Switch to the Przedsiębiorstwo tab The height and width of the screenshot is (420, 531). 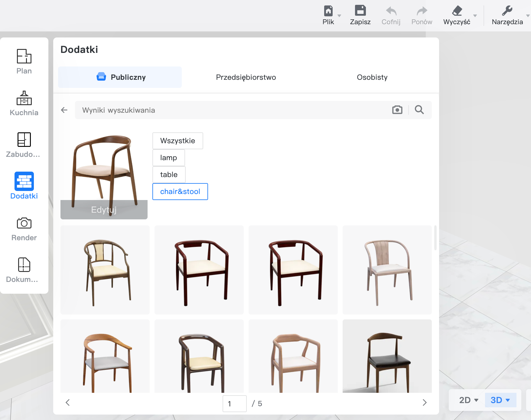point(246,77)
